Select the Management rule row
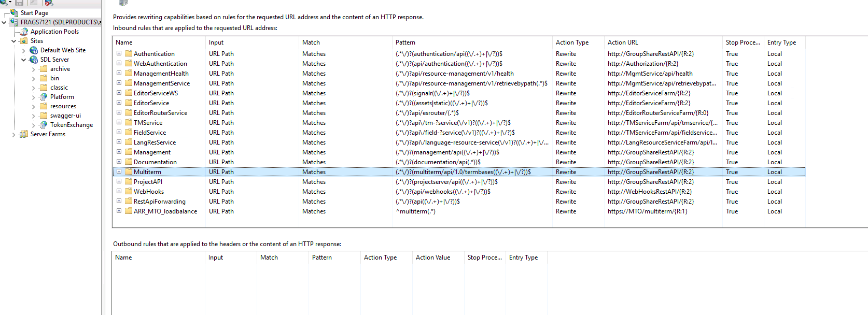The width and height of the screenshot is (868, 315). click(x=459, y=152)
